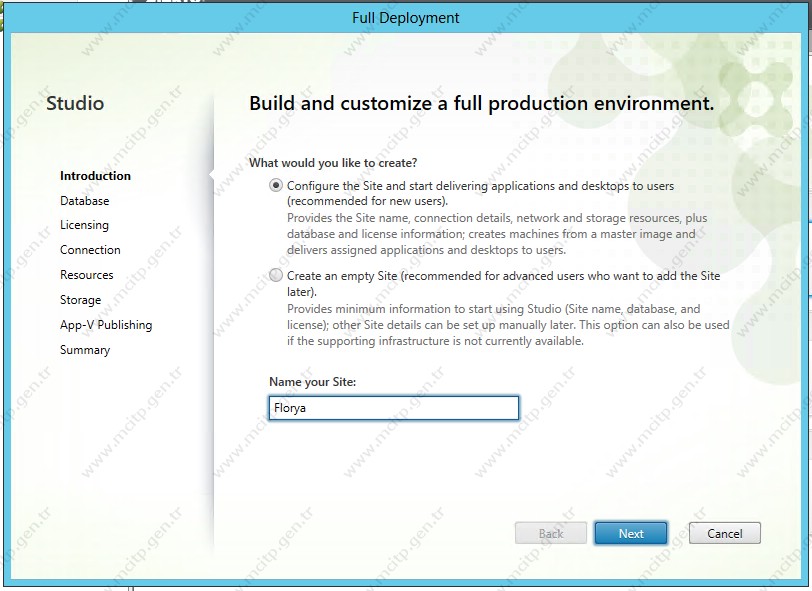Go to the Licensing step
The height and width of the screenshot is (591, 812).
(84, 225)
